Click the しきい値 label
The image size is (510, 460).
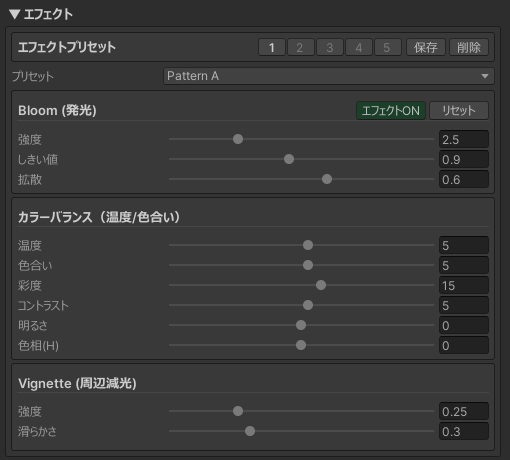point(38,159)
